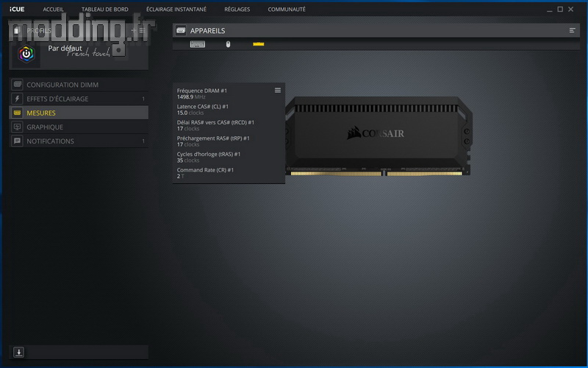Click the iCUE logo

pyautogui.click(x=17, y=10)
